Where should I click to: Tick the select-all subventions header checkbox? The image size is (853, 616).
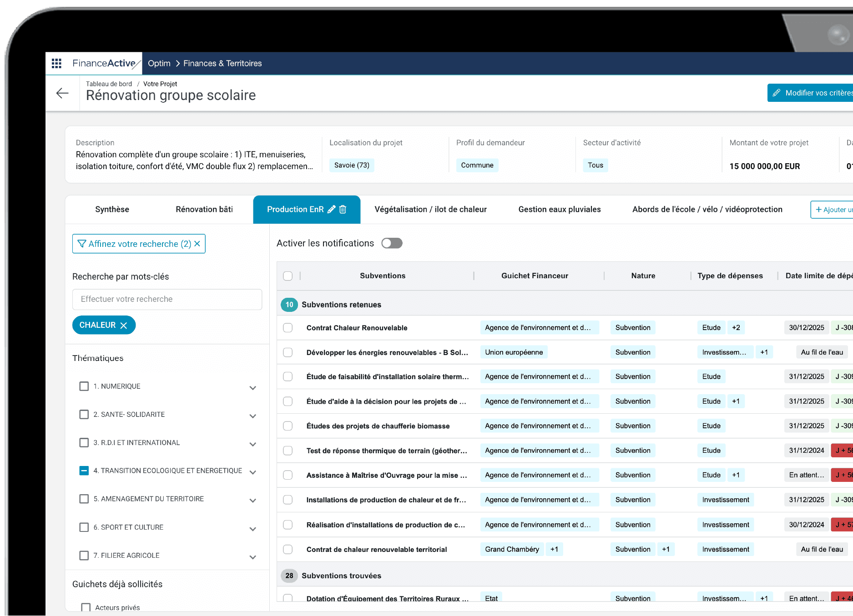(288, 276)
